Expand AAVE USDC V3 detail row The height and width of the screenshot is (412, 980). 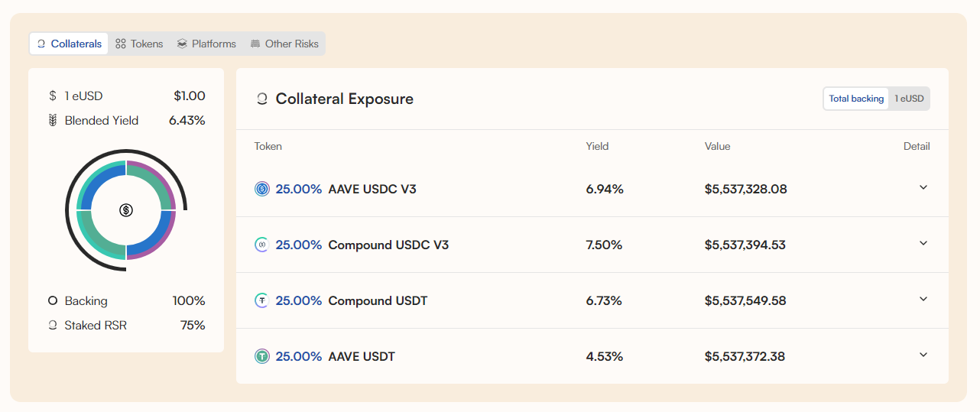coord(923,187)
